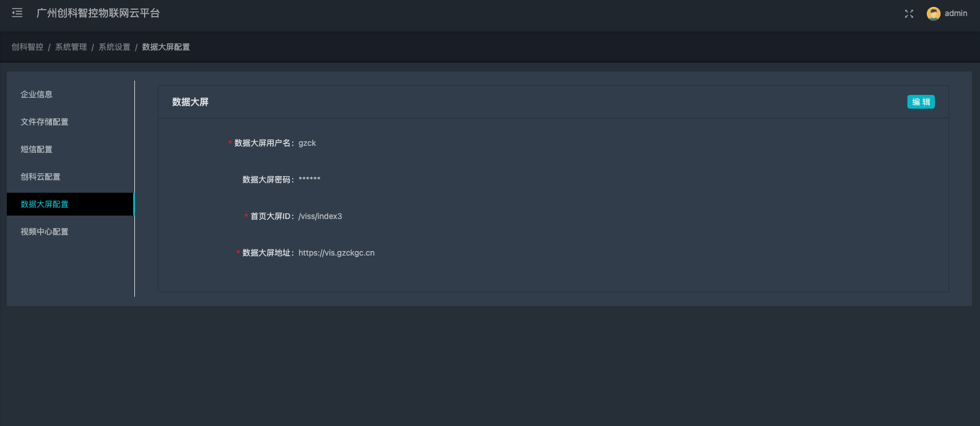Collapse the sidebar with the hamburger icon
The height and width of the screenshot is (426, 980).
[x=17, y=13]
